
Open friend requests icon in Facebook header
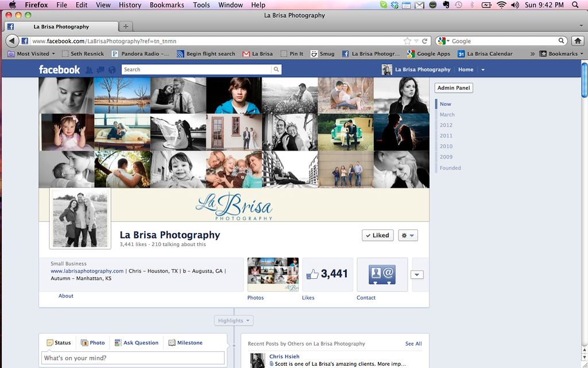pos(89,70)
